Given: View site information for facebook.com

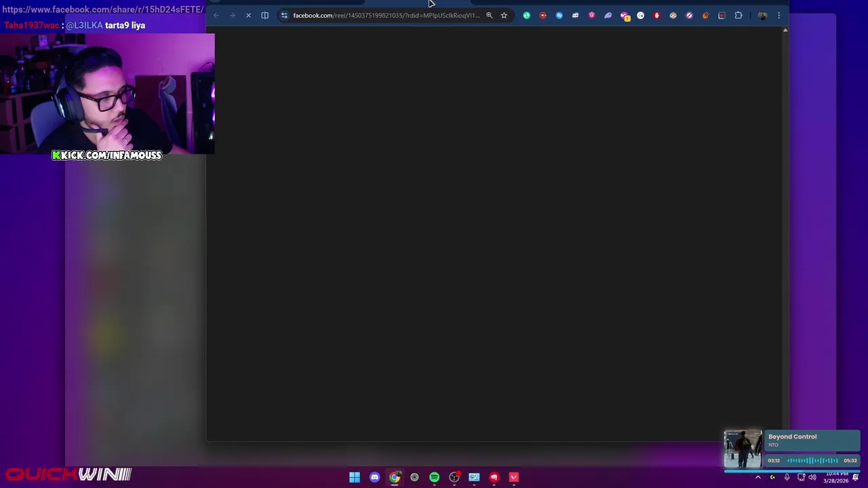Looking at the screenshot, I should (x=284, y=15).
